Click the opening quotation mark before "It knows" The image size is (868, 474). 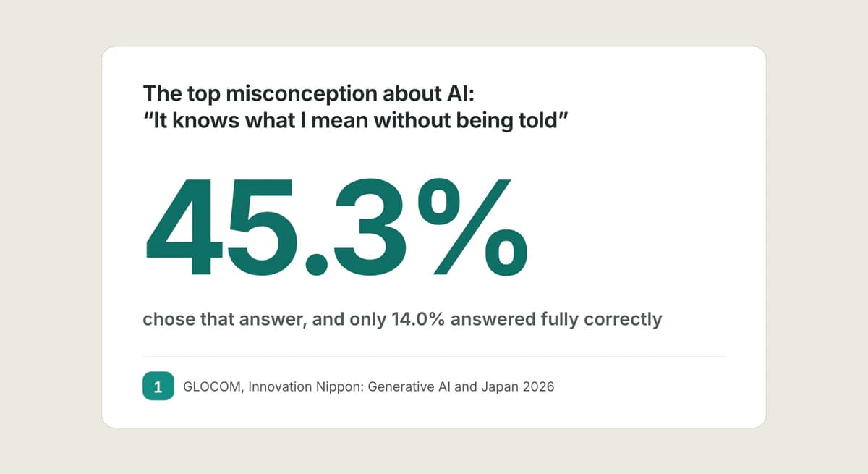tap(148, 114)
